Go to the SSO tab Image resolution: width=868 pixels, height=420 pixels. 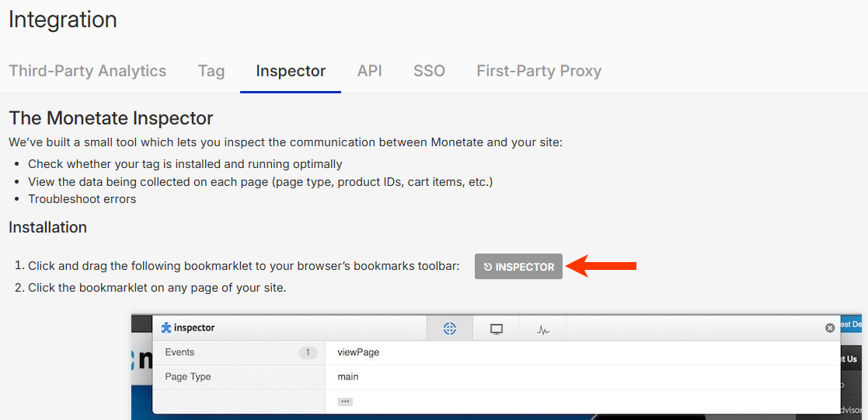tap(429, 71)
